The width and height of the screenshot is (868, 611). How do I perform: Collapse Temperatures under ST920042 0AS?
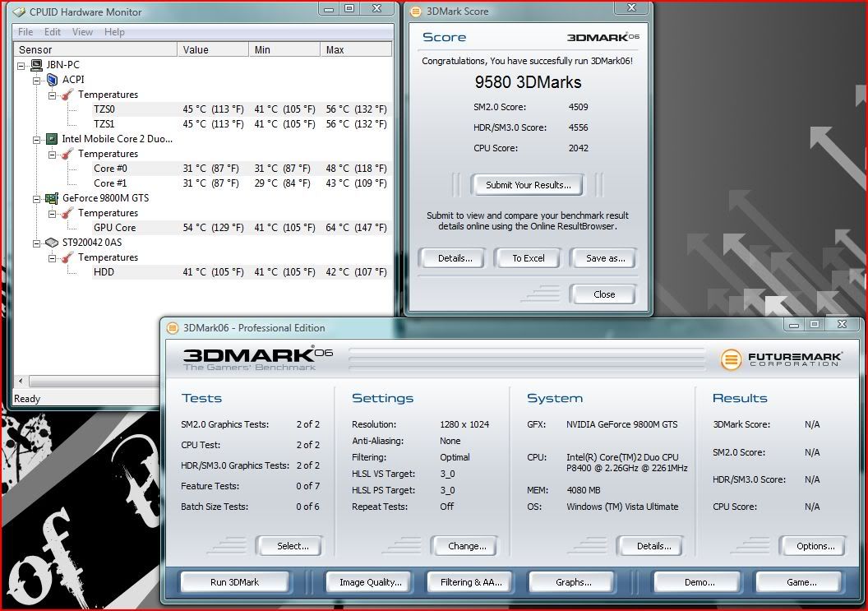point(52,258)
